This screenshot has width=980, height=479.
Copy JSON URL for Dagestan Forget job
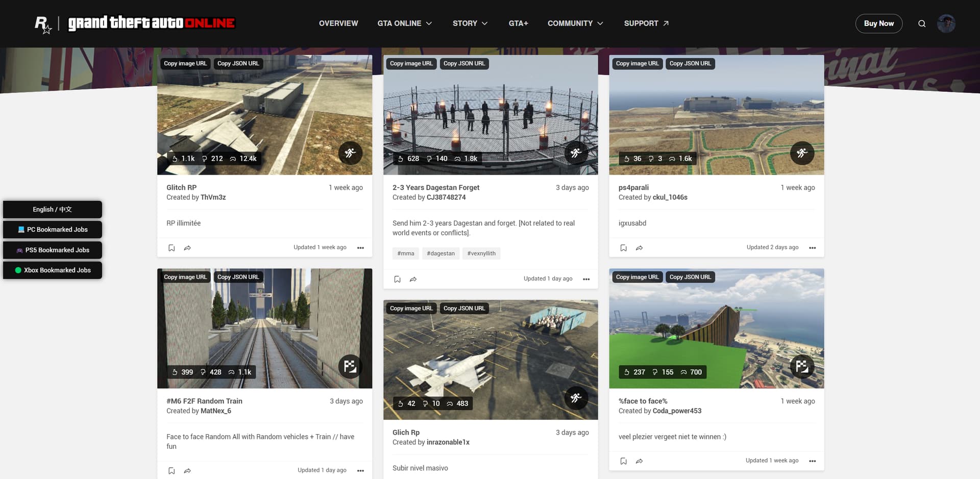(464, 63)
